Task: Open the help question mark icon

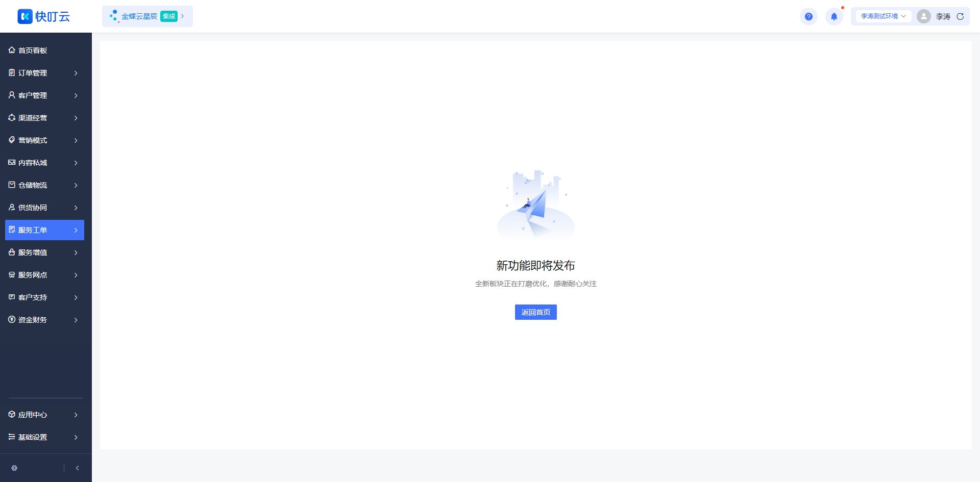Action: pyautogui.click(x=808, y=16)
